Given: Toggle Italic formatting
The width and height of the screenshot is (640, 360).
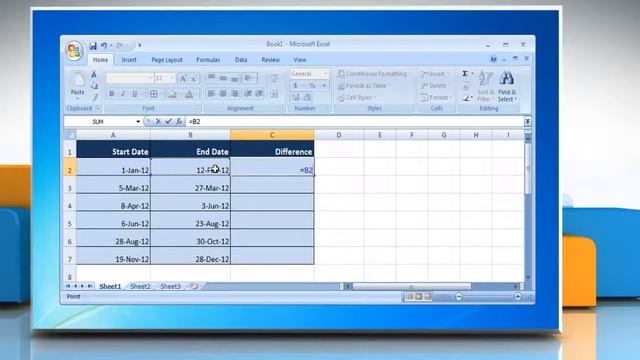Looking at the screenshot, I should [x=123, y=94].
